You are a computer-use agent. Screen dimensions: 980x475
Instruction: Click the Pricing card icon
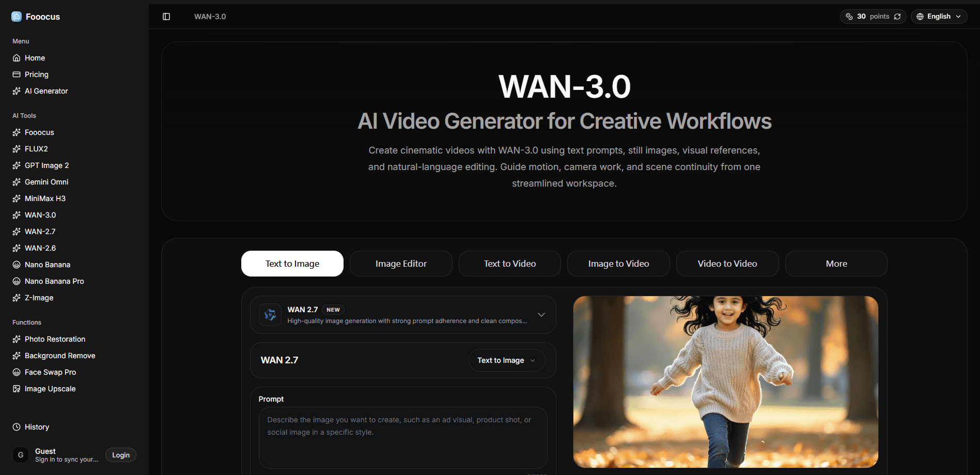tap(17, 74)
